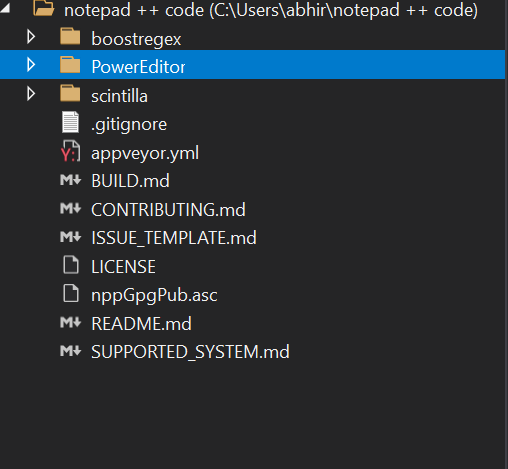Click the .gitignore text file icon
Viewport: 508px width, 469px height.
click(70, 122)
